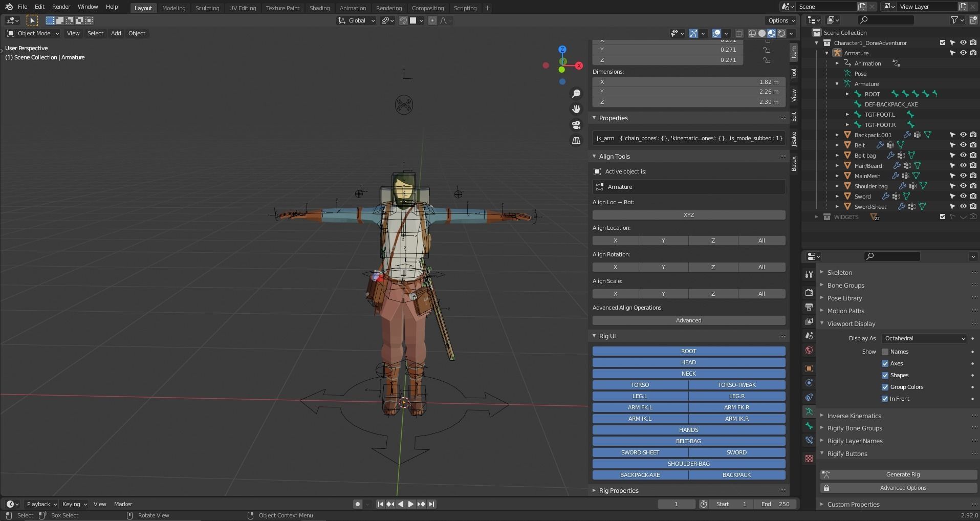Open the viewport Add menu

(116, 33)
